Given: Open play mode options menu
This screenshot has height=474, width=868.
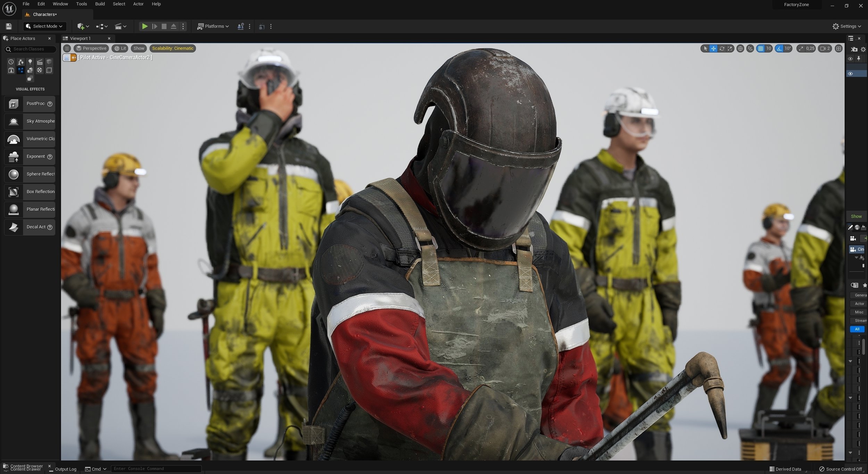Looking at the screenshot, I should 183,26.
